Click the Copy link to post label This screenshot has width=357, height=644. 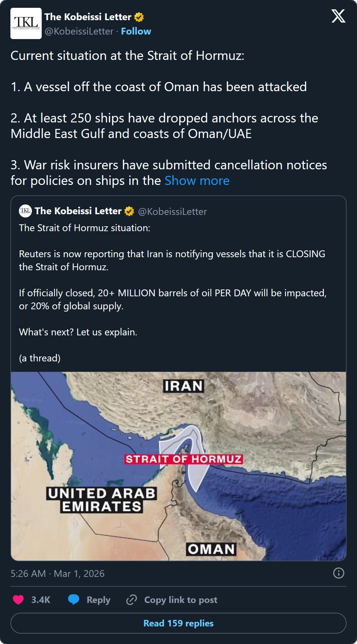point(181,599)
